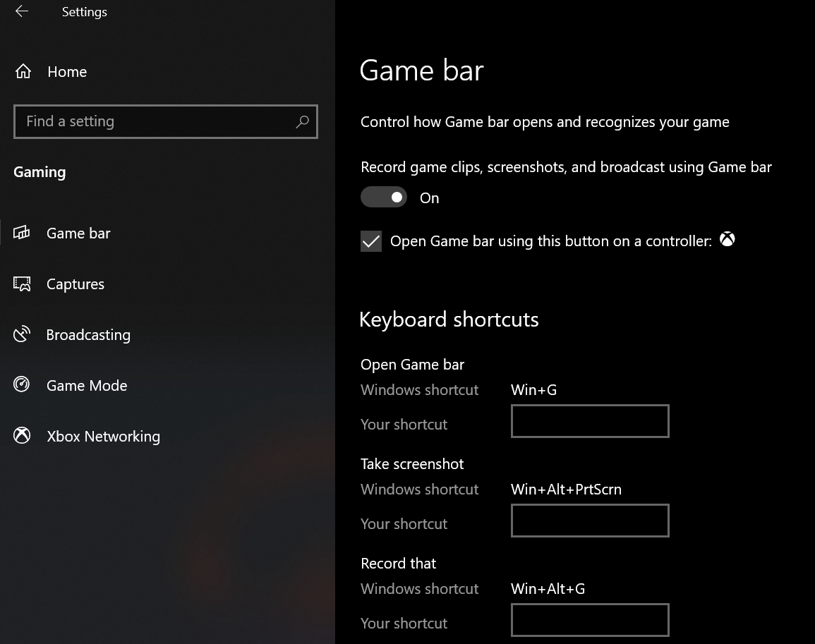
Task: Click Your shortcut field for Take screenshot
Action: (590, 521)
